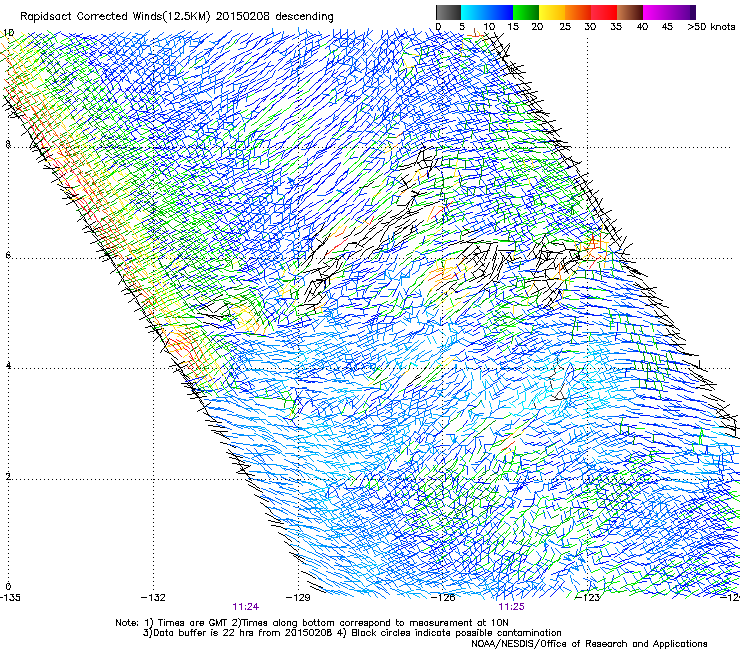
Task: Click the green 15-20 knots legend swatch
Action: pos(526,12)
